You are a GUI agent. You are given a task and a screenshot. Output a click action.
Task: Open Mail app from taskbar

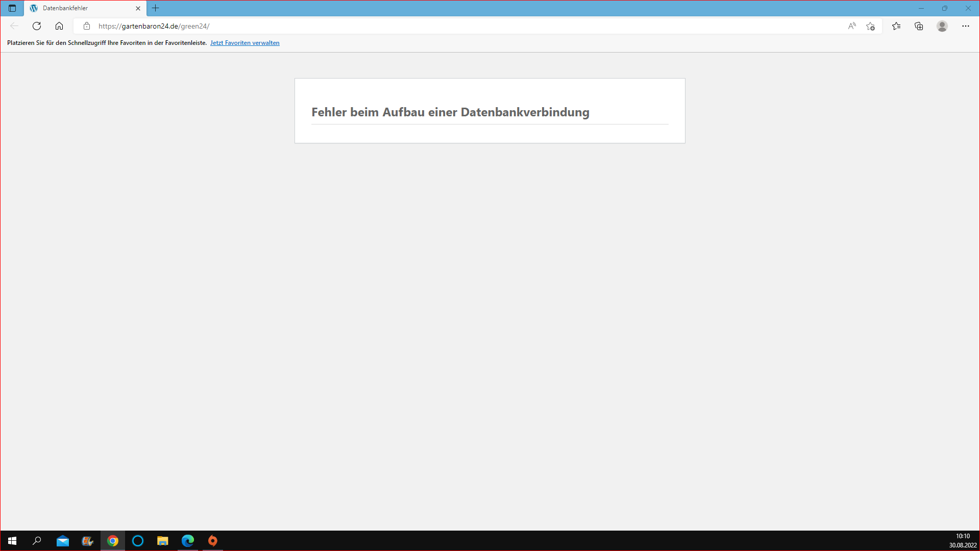click(x=63, y=541)
